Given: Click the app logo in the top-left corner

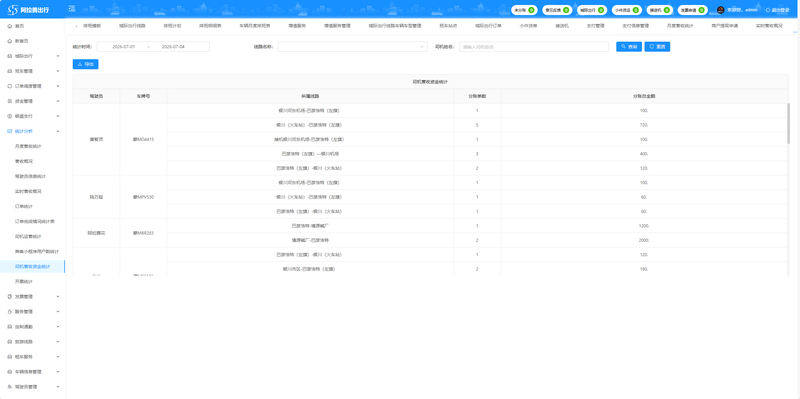Looking at the screenshot, I should pyautogui.click(x=13, y=10).
